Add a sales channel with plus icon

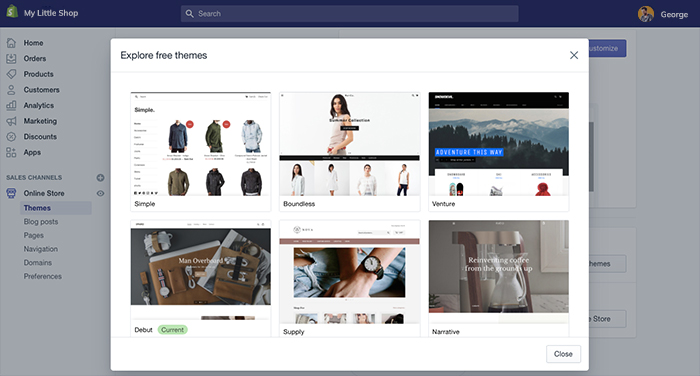click(x=100, y=178)
